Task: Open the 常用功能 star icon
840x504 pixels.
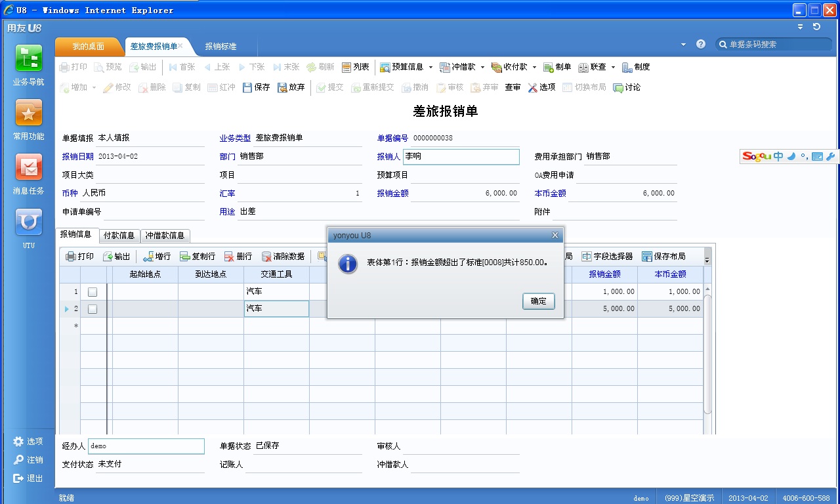Action: (29, 113)
